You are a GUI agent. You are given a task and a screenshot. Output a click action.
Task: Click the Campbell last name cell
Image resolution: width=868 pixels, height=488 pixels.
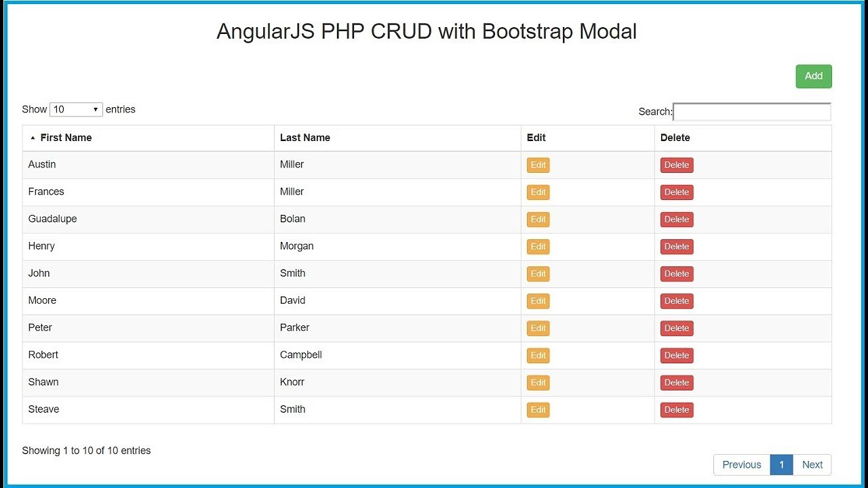point(397,354)
